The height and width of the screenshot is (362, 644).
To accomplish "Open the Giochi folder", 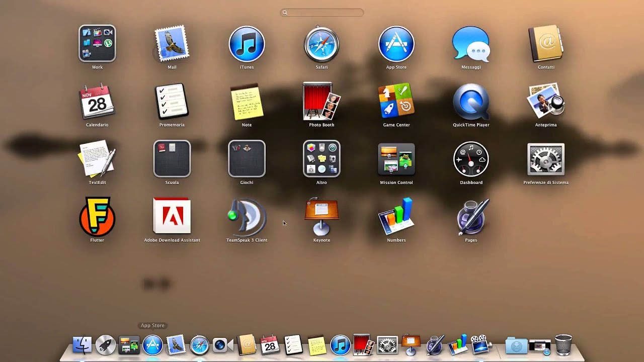I will [247, 159].
